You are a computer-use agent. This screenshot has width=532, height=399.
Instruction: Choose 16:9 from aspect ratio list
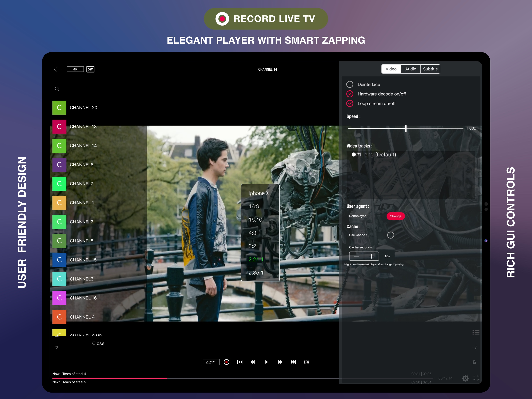(254, 207)
